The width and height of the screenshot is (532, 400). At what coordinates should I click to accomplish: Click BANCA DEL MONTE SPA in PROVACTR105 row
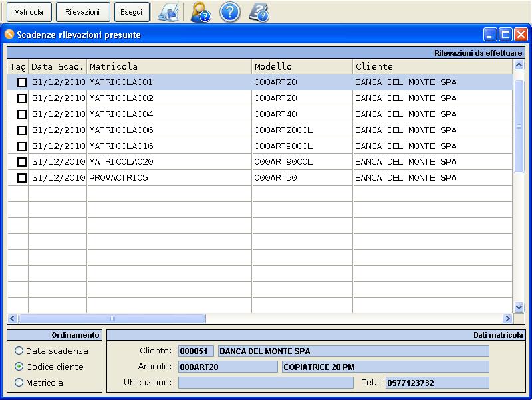tap(433, 178)
